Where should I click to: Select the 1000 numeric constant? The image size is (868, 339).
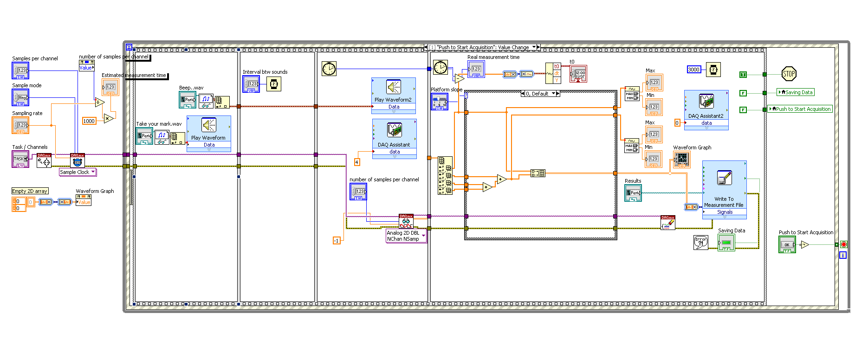pos(89,121)
